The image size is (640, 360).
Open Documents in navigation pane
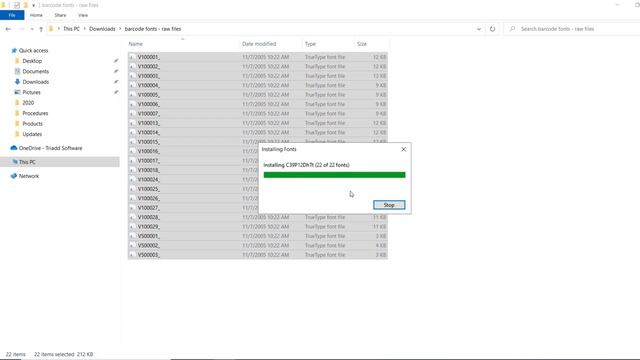click(x=36, y=71)
